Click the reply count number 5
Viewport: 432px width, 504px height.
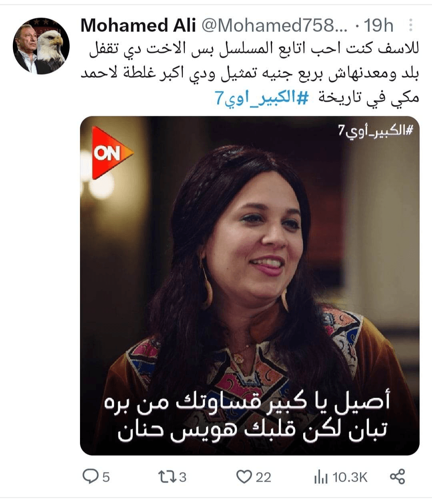pos(106,477)
